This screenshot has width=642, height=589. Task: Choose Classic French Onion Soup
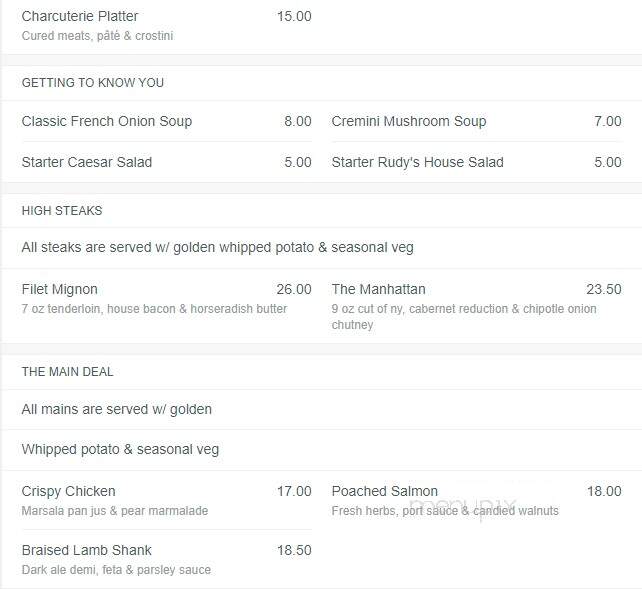tap(107, 121)
